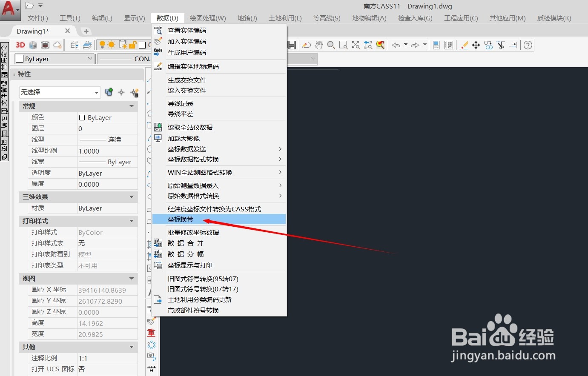Select the pan hand tool

click(x=319, y=45)
